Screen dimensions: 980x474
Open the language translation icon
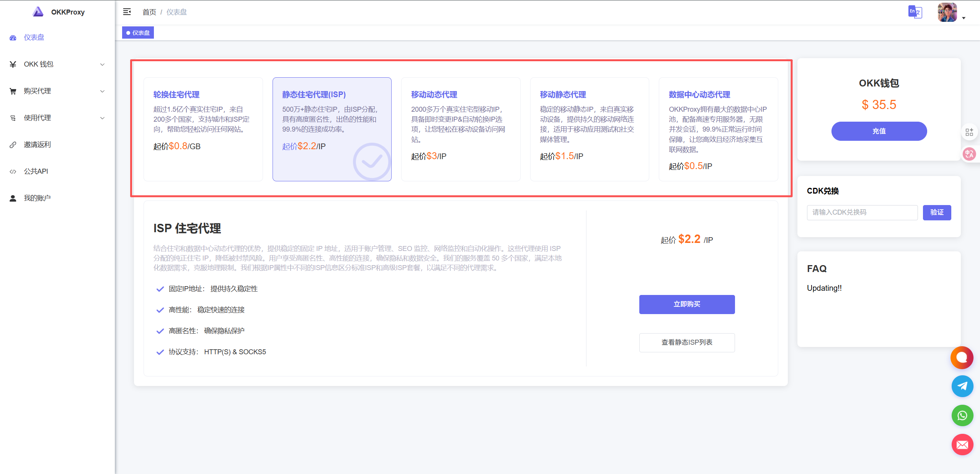click(x=915, y=12)
